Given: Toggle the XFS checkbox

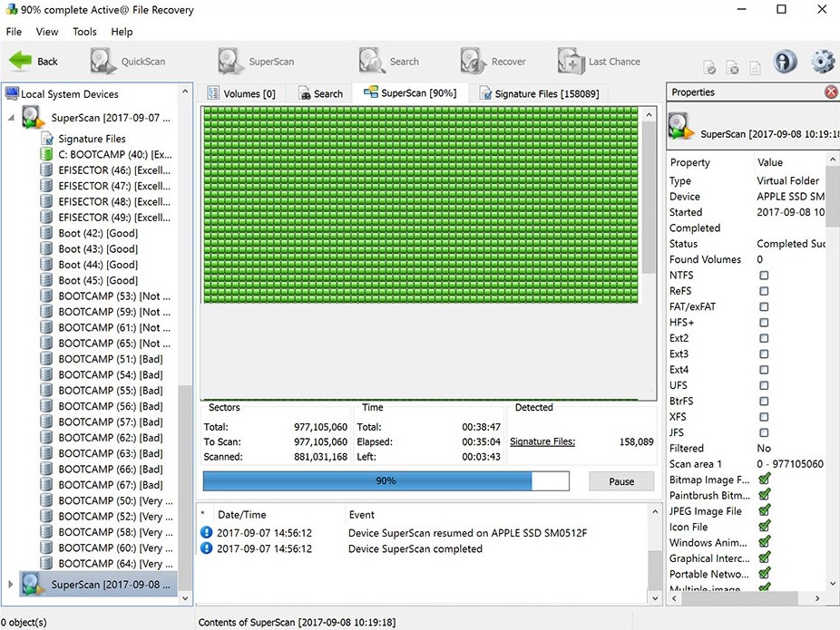Looking at the screenshot, I should click(764, 416).
